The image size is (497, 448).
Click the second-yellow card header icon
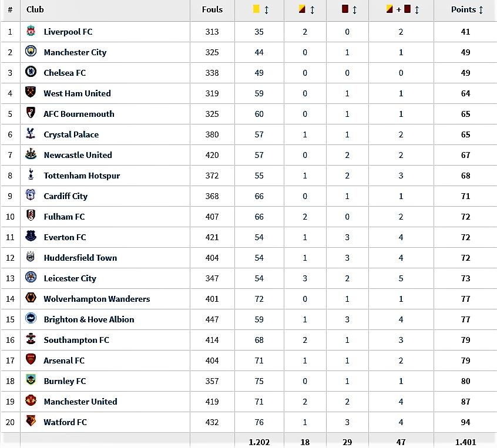(x=301, y=10)
